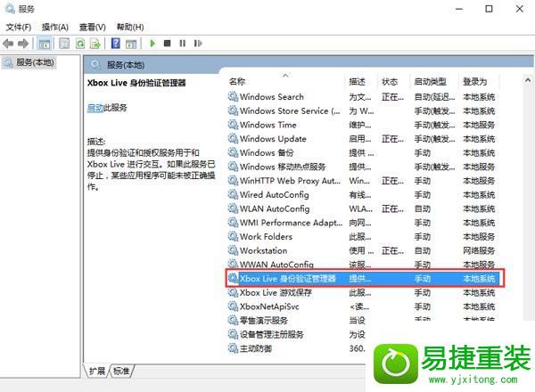Click the Back arrow toolbar icon

[8, 44]
